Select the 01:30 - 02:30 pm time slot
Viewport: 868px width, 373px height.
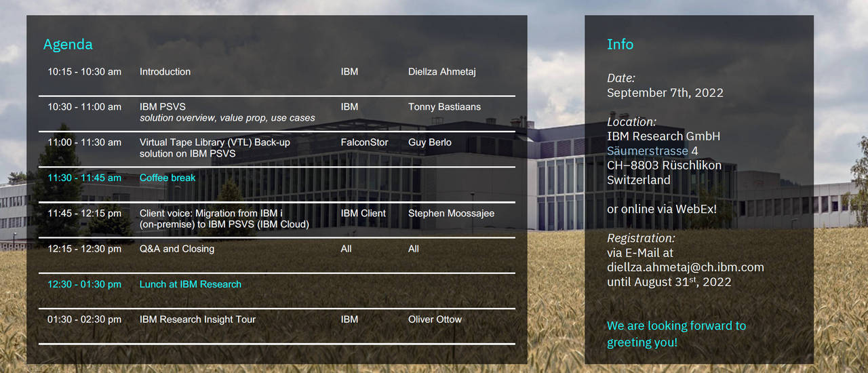[x=84, y=319]
